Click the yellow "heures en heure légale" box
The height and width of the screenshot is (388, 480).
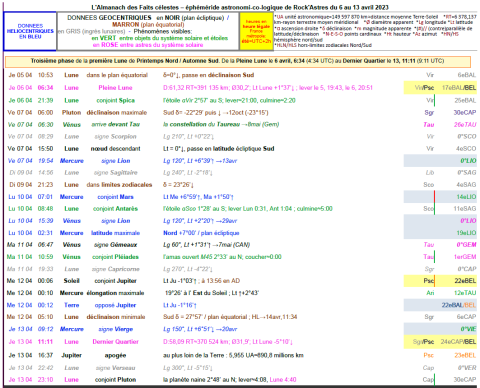pos(256,31)
